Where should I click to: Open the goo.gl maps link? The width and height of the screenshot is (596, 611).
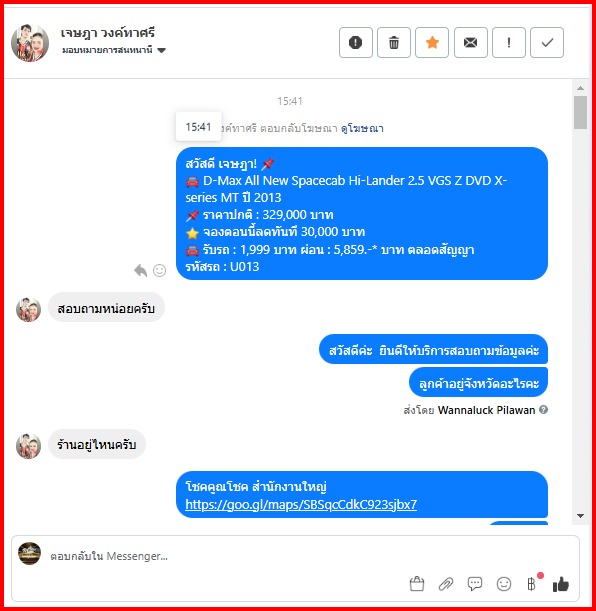pos(301,504)
